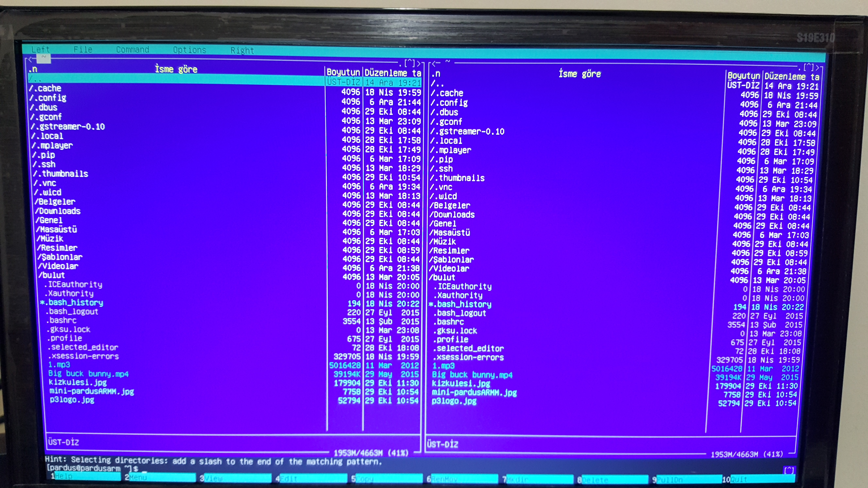Select /.local in the right panel
The image size is (868, 488).
point(446,141)
